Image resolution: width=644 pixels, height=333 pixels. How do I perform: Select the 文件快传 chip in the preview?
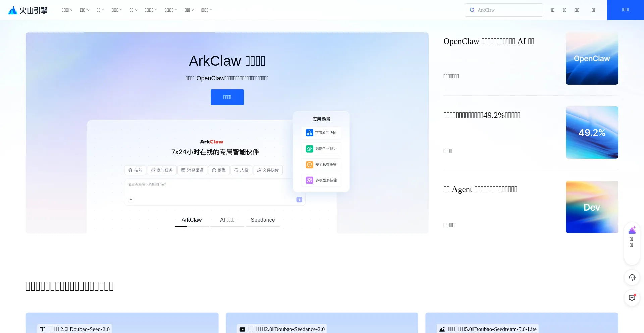[x=268, y=170]
